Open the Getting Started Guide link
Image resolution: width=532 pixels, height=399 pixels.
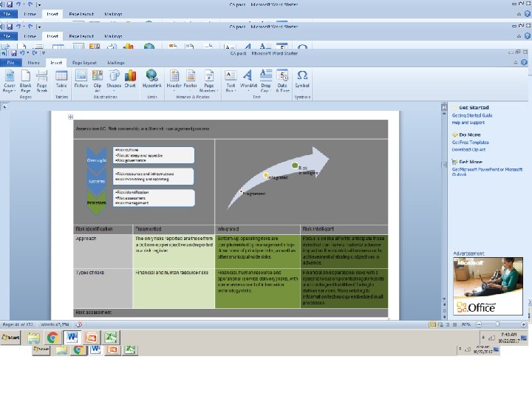472,115
